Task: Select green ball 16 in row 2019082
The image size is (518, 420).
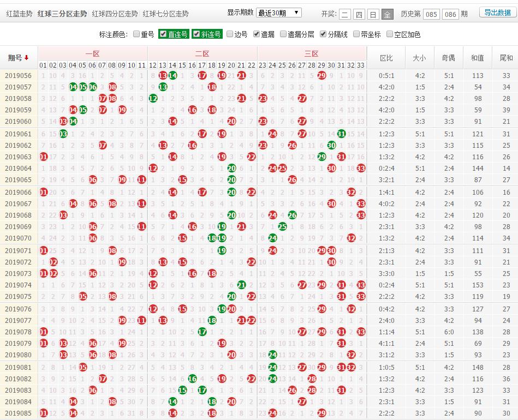Action: click(192, 379)
